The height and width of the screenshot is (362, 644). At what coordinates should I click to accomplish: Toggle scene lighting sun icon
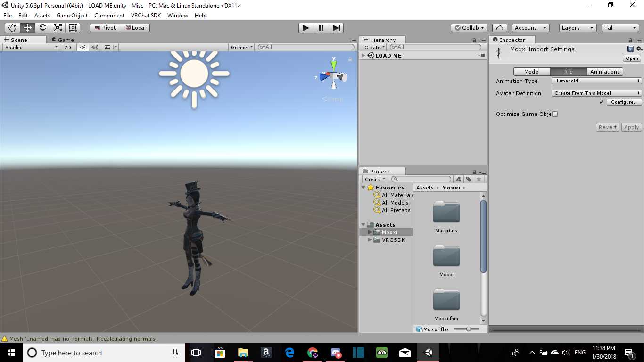coord(83,47)
